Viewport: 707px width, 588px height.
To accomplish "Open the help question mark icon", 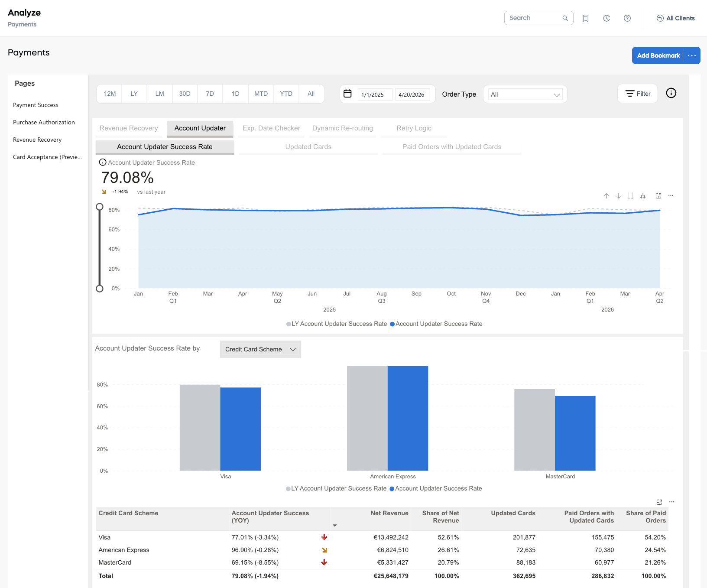I will [x=627, y=18].
